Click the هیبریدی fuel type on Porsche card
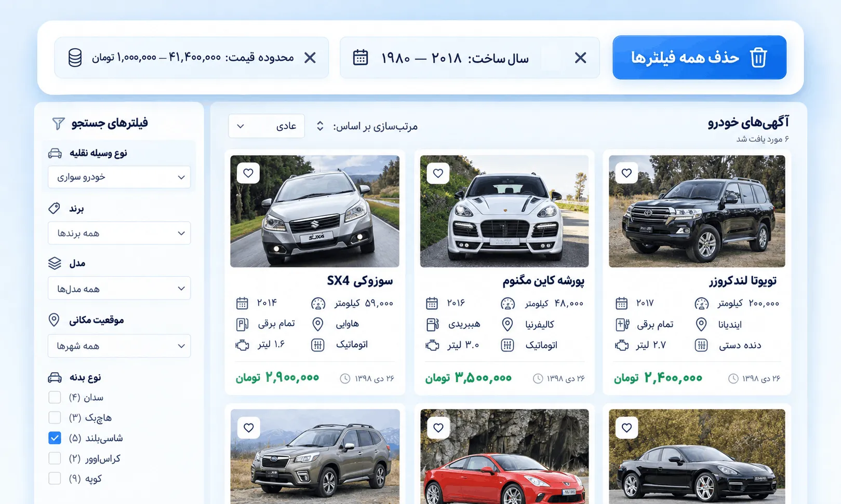The image size is (841, 504). click(x=464, y=324)
